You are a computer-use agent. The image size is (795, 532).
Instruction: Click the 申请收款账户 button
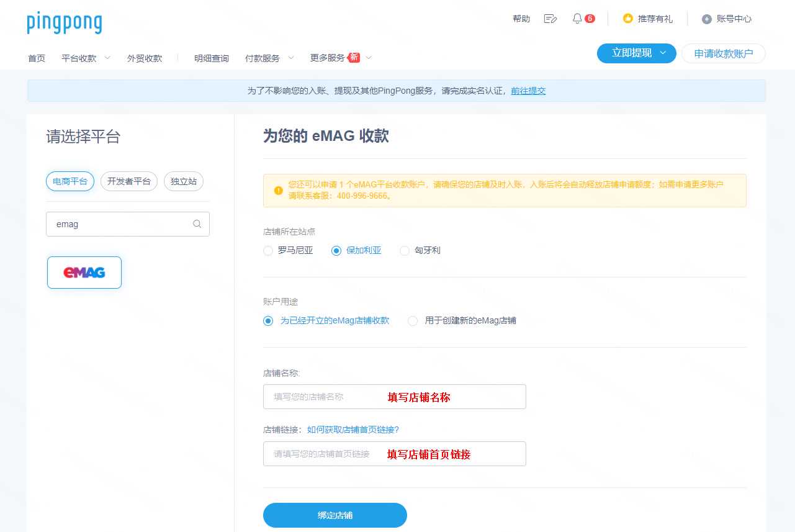click(x=724, y=53)
